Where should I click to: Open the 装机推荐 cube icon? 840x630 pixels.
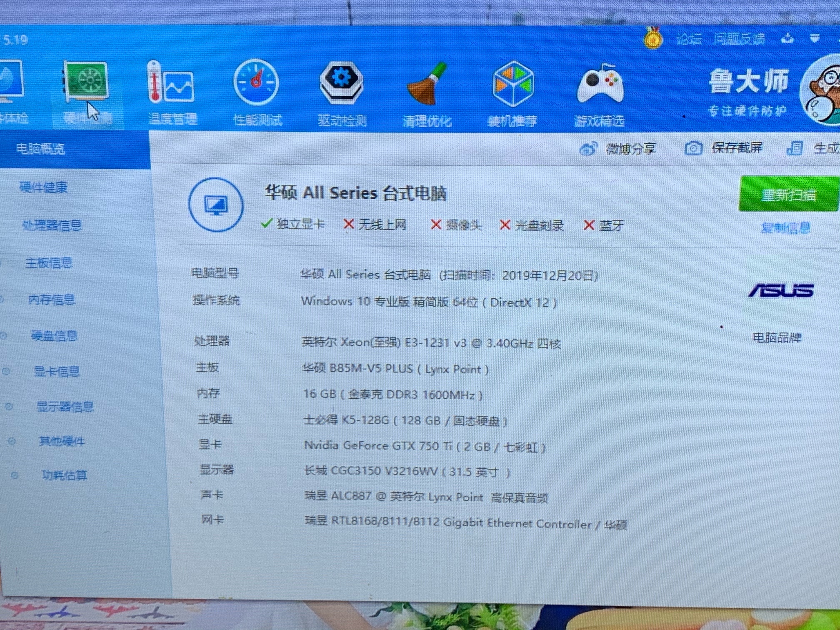(513, 83)
